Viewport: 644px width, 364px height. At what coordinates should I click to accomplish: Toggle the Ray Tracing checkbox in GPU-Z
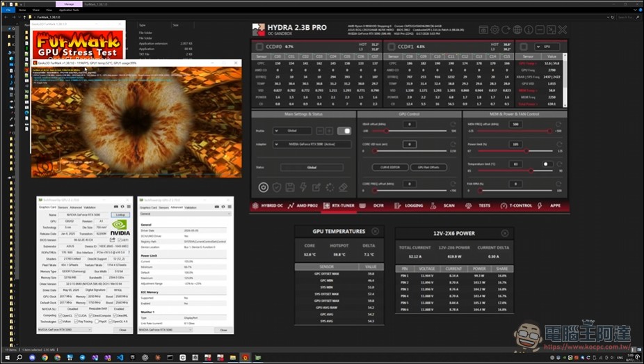click(x=75, y=322)
